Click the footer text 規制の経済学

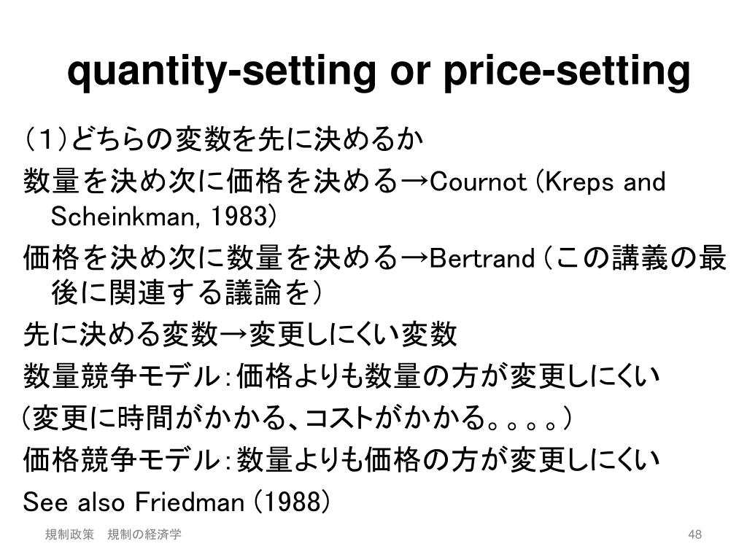coord(144,534)
